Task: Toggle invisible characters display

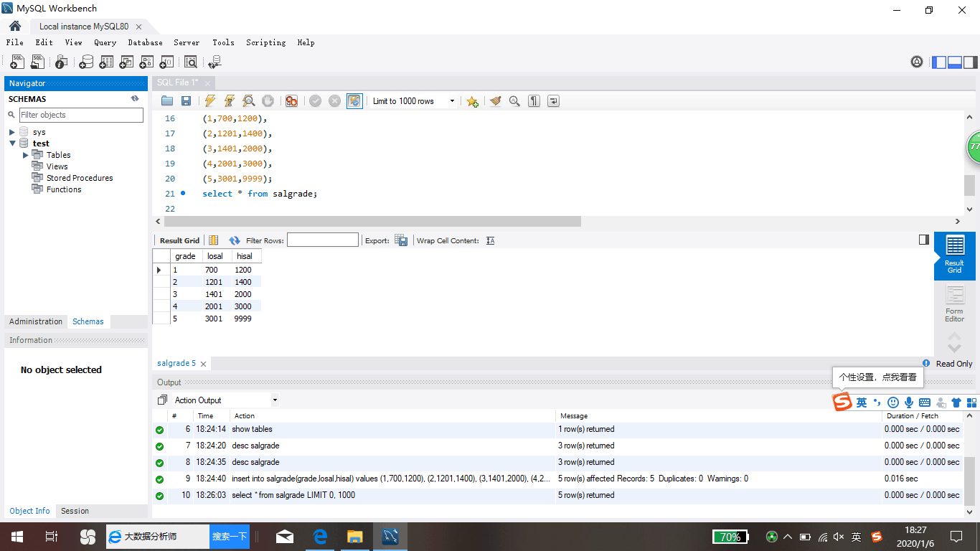Action: point(534,101)
